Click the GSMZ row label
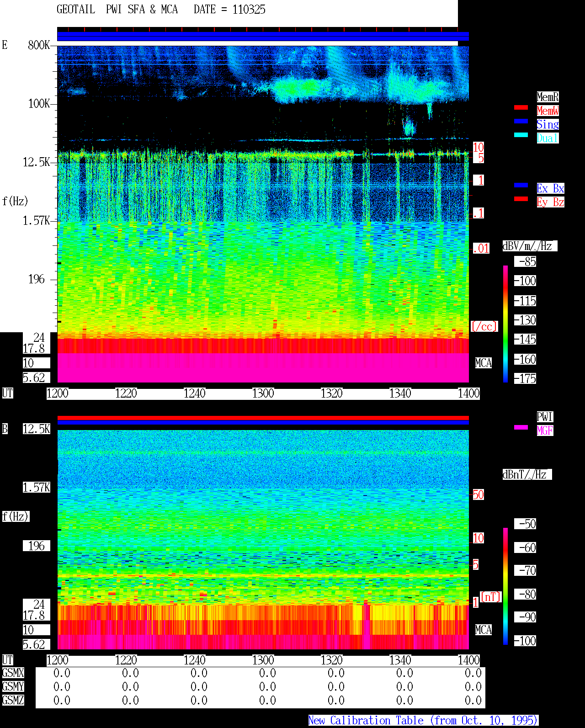The height and width of the screenshot is (728, 585). pos(13,700)
